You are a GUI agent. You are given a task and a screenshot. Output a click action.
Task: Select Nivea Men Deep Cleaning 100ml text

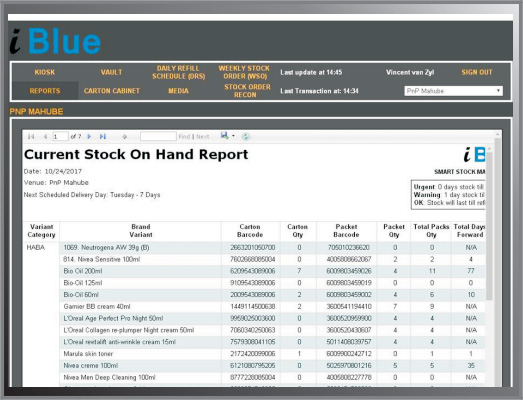(109, 377)
